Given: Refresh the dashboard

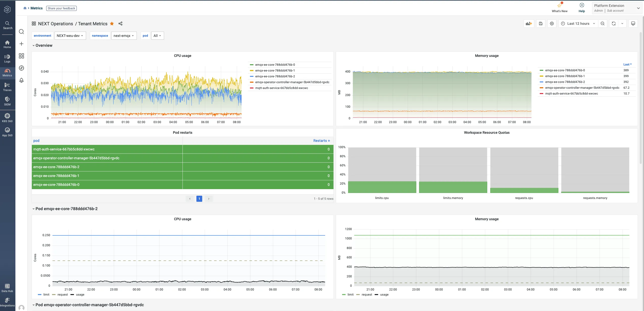Looking at the screenshot, I should coord(614,24).
